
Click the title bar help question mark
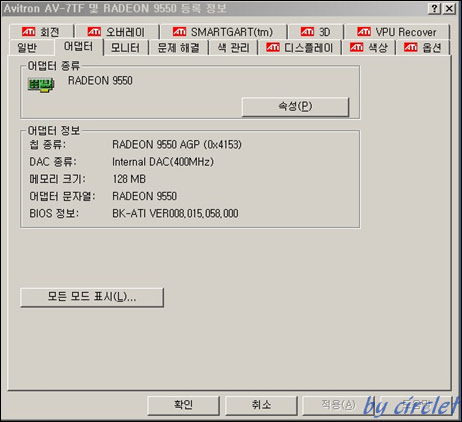coord(434,9)
